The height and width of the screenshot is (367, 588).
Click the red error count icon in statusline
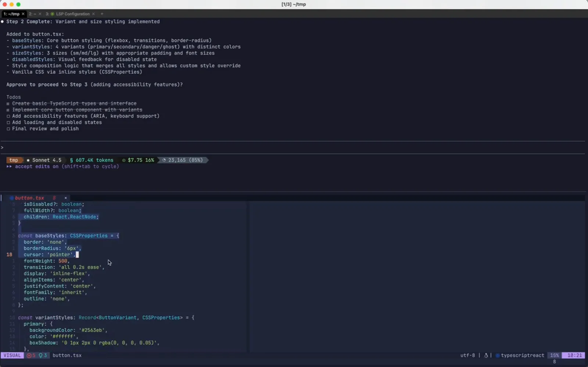click(x=29, y=355)
